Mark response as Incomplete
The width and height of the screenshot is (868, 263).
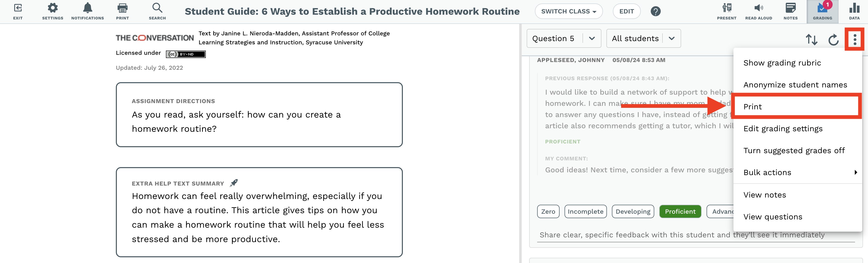[585, 211]
